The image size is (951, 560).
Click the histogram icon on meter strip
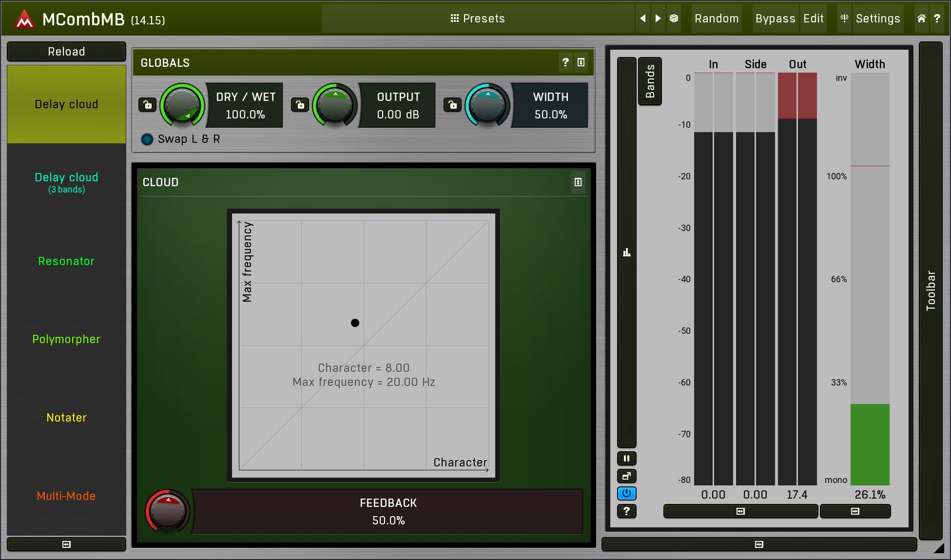626,252
